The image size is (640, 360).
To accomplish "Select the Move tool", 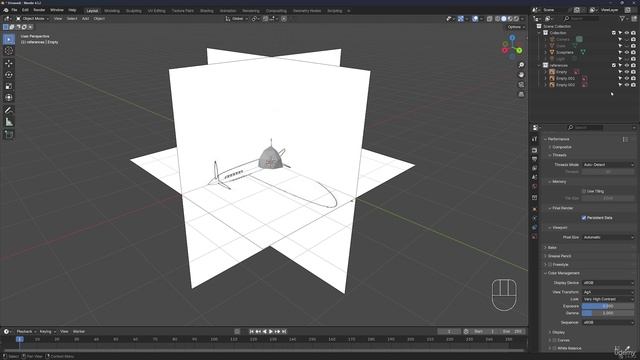I will 9,63.
